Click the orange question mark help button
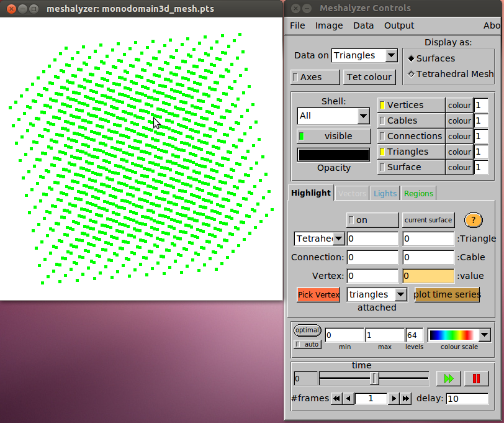The width and height of the screenshot is (504, 423). point(473,220)
